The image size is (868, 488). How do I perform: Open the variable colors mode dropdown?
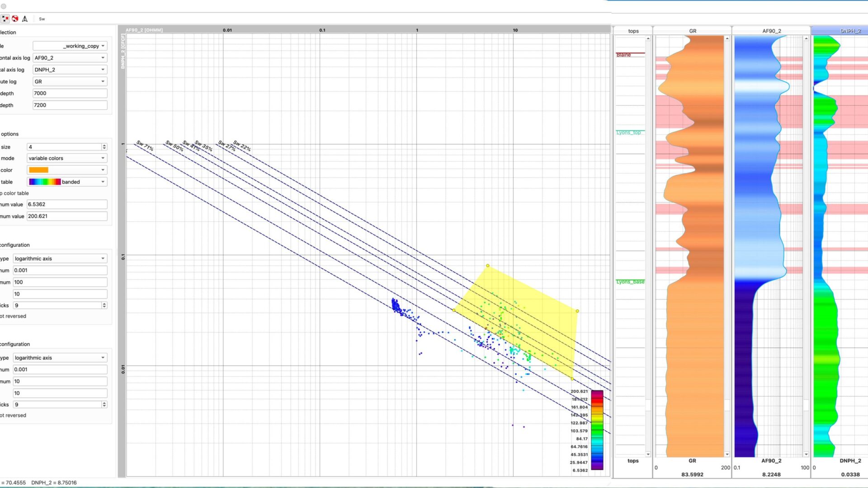66,158
